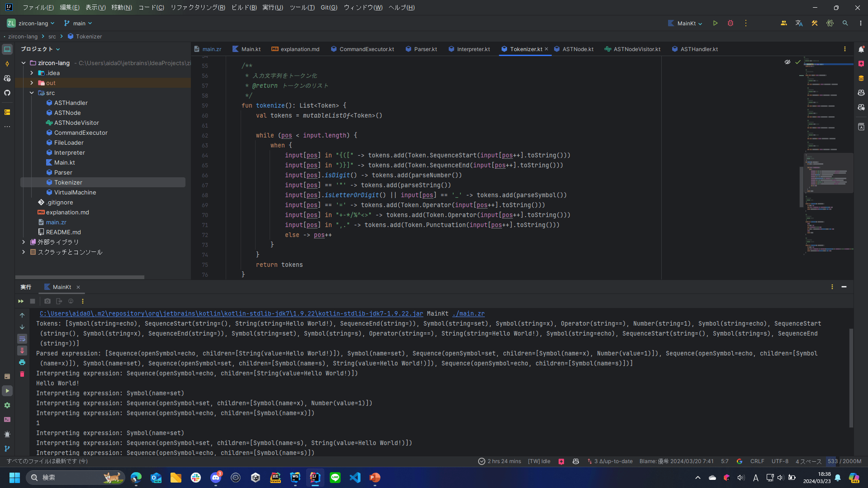
Task: Print console output with the printer icon
Action: (22, 362)
